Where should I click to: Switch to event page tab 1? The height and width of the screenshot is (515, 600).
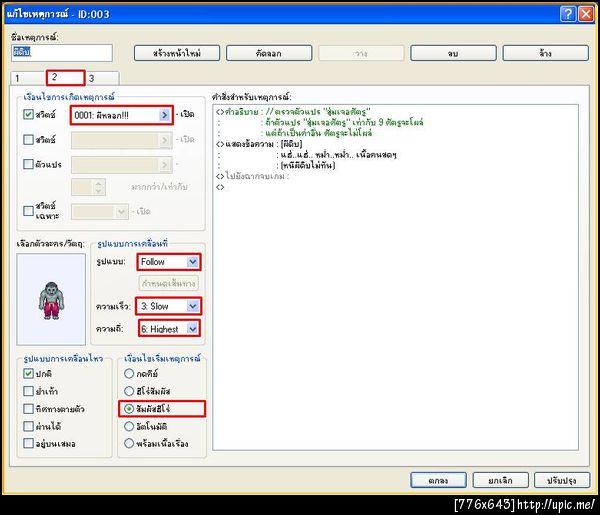28,78
